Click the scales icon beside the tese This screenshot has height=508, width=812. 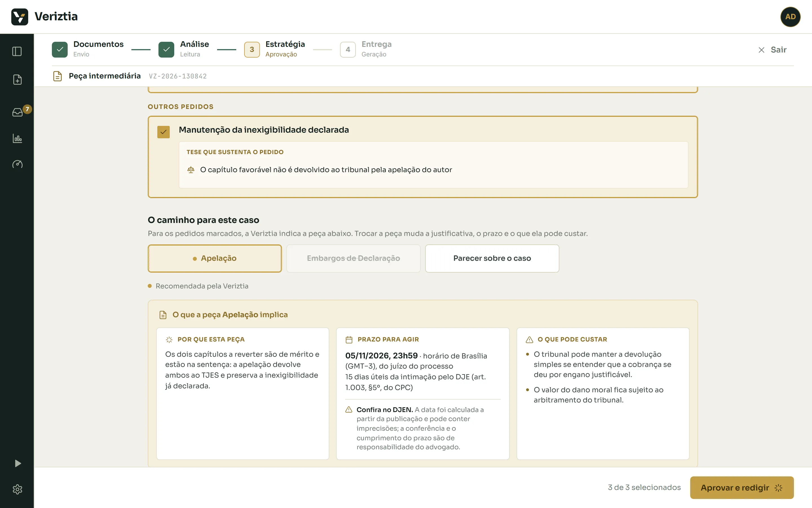coord(191,170)
